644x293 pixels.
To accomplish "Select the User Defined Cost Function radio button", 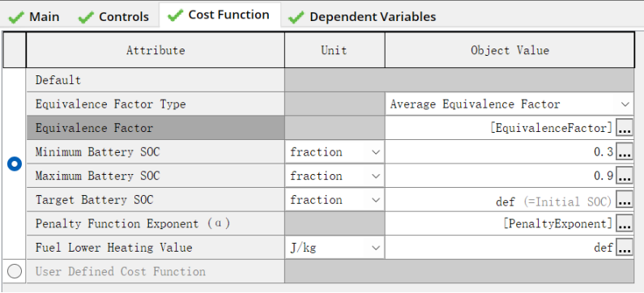I will (15, 271).
